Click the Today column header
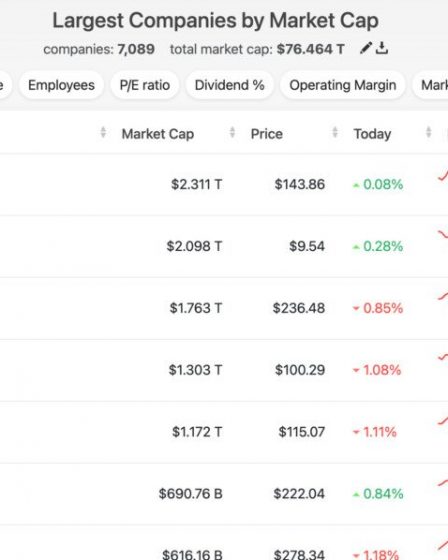Screen dimensions: 448x560 point(372,134)
